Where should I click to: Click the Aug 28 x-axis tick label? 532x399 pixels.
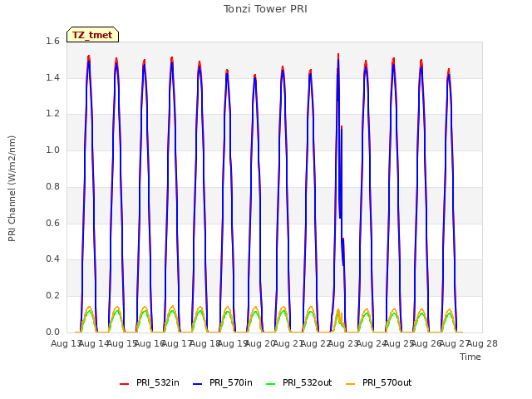pyautogui.click(x=482, y=343)
